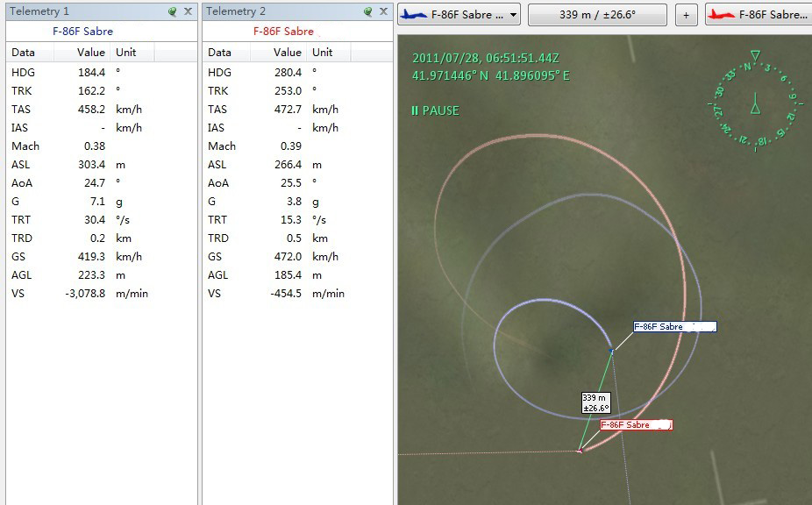Click the date and time readout on map
The height and width of the screenshot is (505, 812).
[x=486, y=58]
